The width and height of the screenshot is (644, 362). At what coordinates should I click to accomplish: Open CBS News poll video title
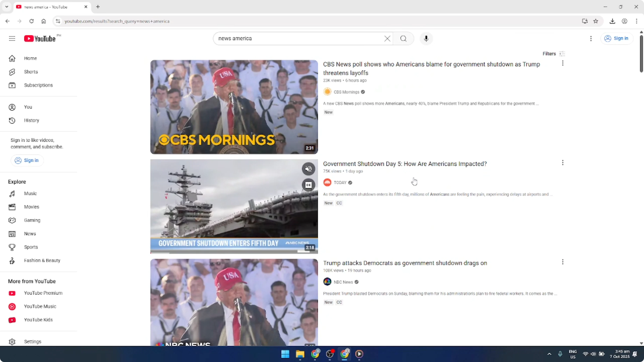click(432, 68)
